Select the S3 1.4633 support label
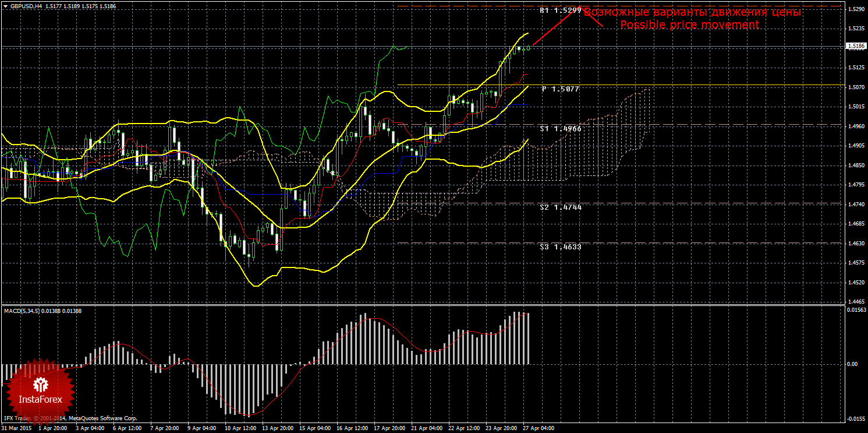868x433 pixels. (x=561, y=247)
